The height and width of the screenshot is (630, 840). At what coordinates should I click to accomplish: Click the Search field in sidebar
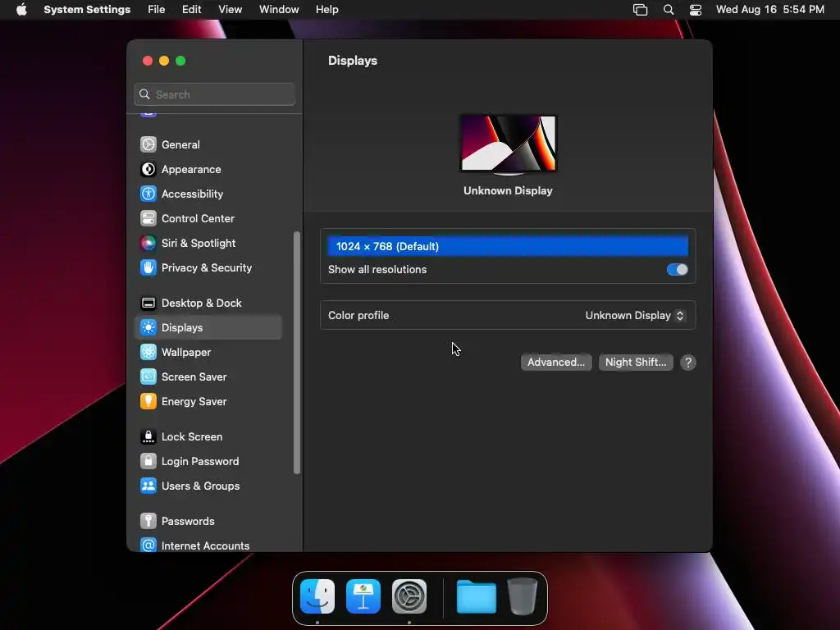pos(214,94)
